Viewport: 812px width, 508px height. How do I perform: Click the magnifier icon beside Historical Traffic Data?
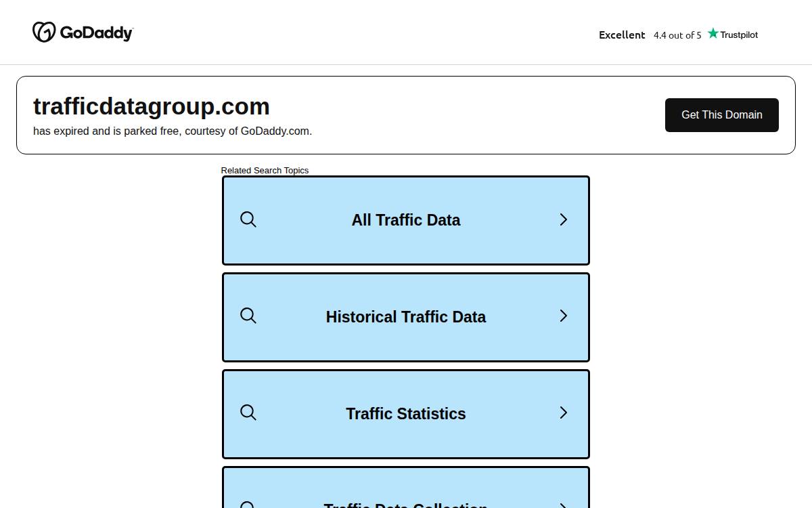248,316
